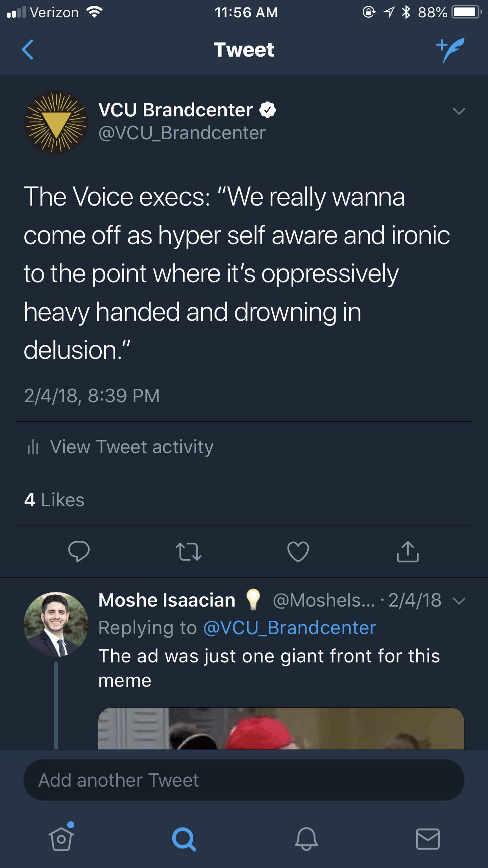Share the tweet using the share icon
This screenshot has width=488, height=868.
click(408, 551)
